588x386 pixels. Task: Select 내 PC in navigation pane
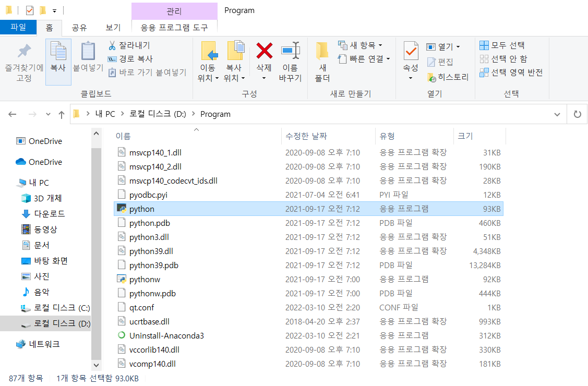(x=39, y=183)
